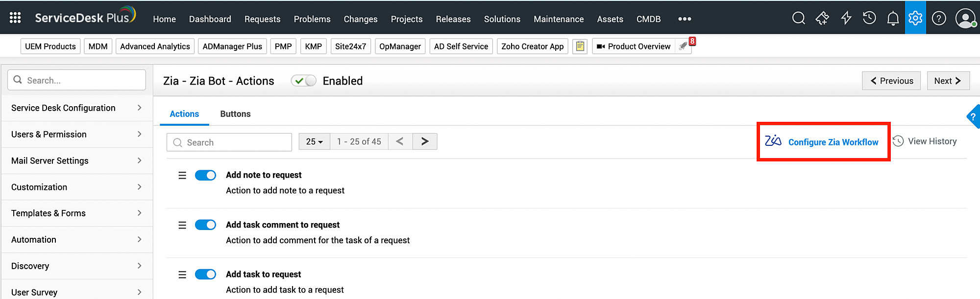The height and width of the screenshot is (299, 980).
Task: Go to next page of actions list
Action: [425, 141]
